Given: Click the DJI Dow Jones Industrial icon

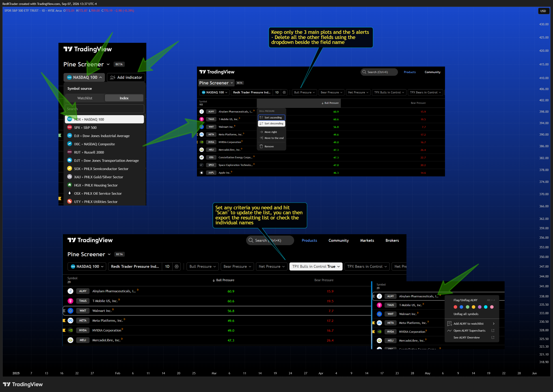Looking at the screenshot, I should point(69,135).
